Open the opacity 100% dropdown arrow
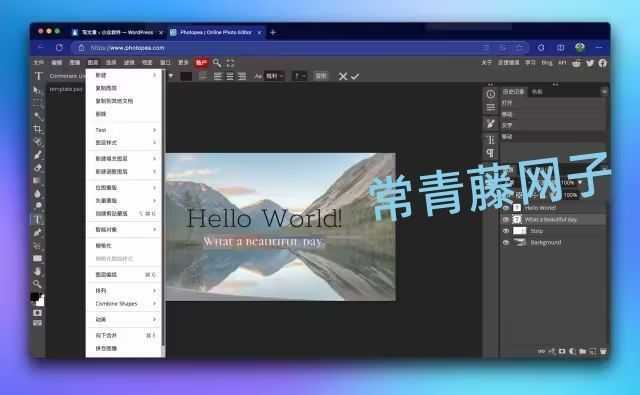Viewport: 640px width, 395px height. coord(580,182)
